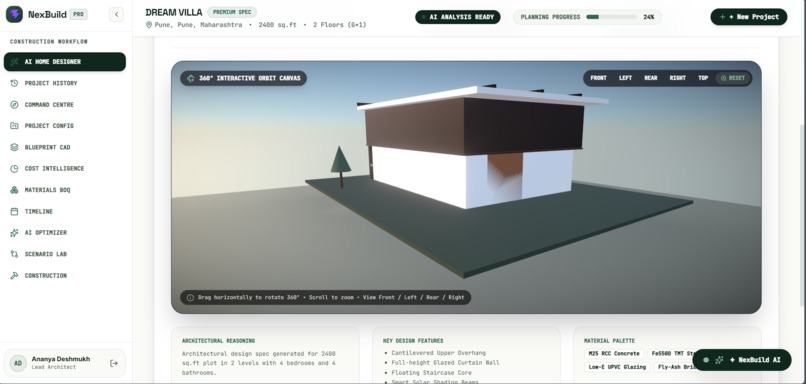Click the NexBuild logo icon
Image resolution: width=806 pixels, height=384 pixels.
point(14,14)
